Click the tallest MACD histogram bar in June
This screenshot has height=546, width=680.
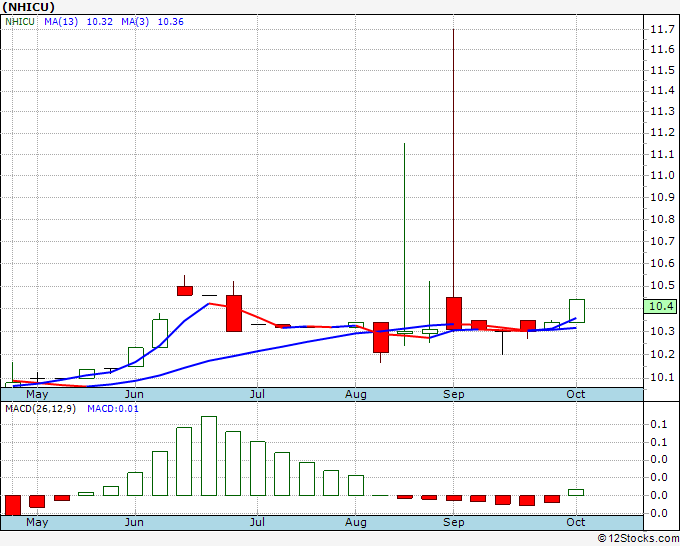(x=209, y=456)
